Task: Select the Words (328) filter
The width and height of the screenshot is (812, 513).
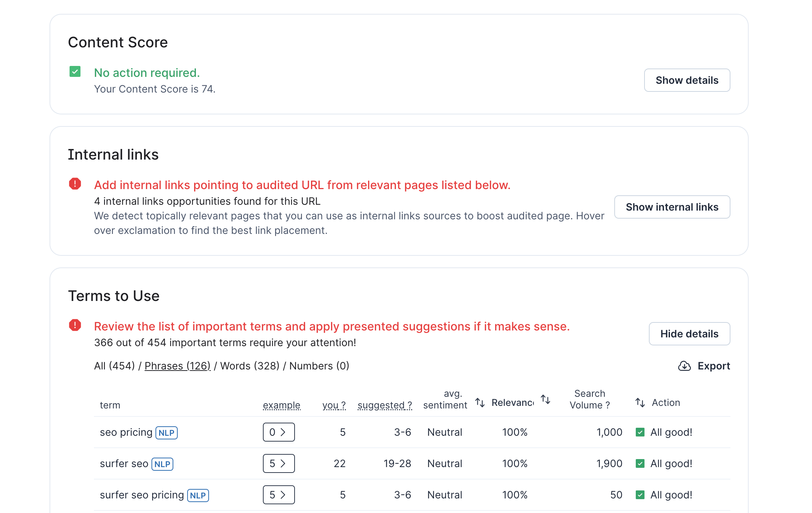Action: click(x=250, y=366)
